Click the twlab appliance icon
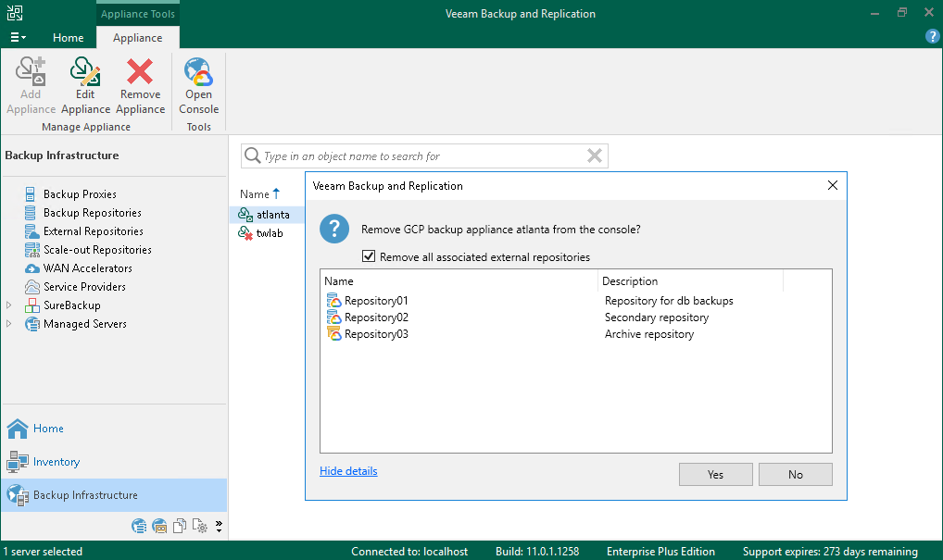This screenshot has height=560, width=943. [245, 233]
